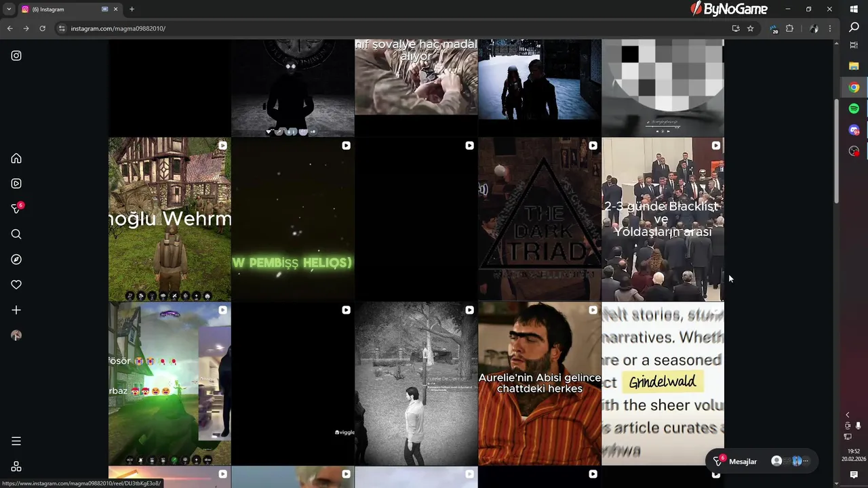Image resolution: width=868 pixels, height=488 pixels.
Task: Open the Windows Start menu
Action: click(x=854, y=9)
